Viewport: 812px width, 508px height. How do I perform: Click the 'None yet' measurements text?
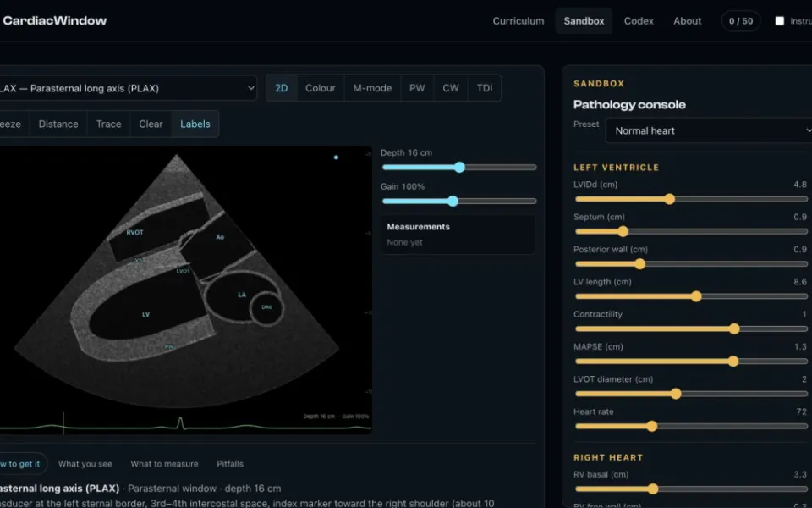click(x=404, y=242)
